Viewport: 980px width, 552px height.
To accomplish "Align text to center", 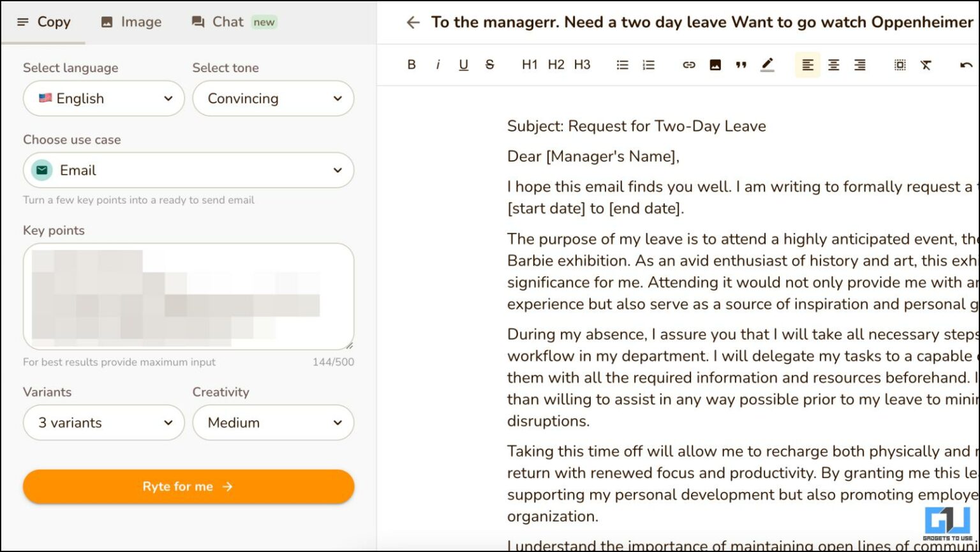I will pyautogui.click(x=833, y=64).
